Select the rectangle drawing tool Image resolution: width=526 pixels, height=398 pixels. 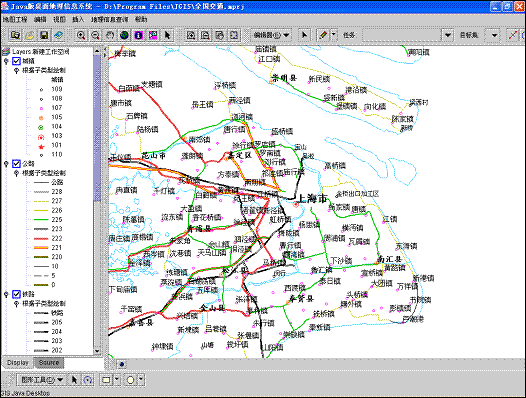pos(106,380)
